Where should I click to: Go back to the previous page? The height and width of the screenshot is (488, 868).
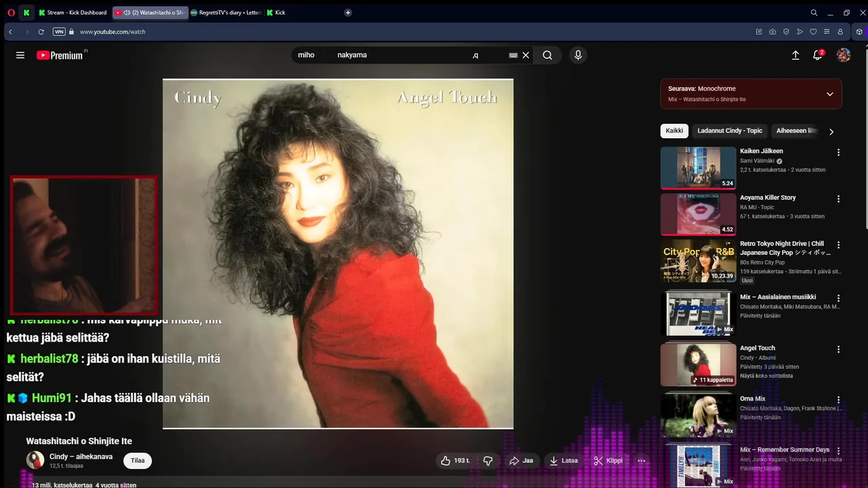click(10, 32)
